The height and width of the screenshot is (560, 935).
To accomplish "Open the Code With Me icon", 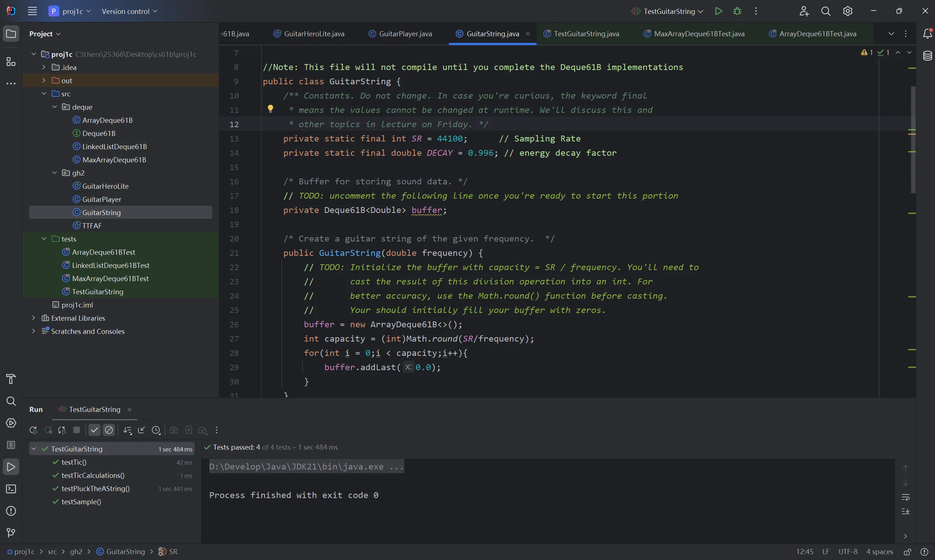I will click(x=804, y=11).
